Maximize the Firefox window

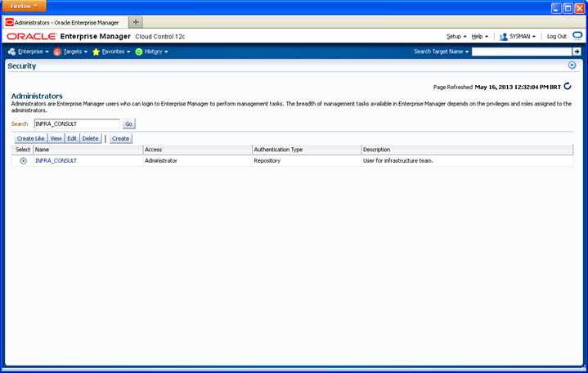(568, 8)
